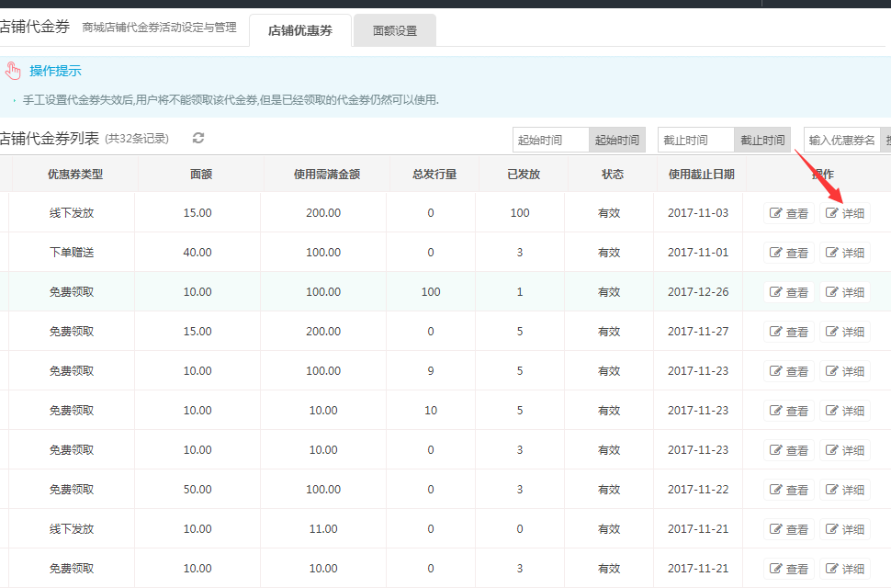Open 详细 on row with 总发行量 10

[844, 411]
